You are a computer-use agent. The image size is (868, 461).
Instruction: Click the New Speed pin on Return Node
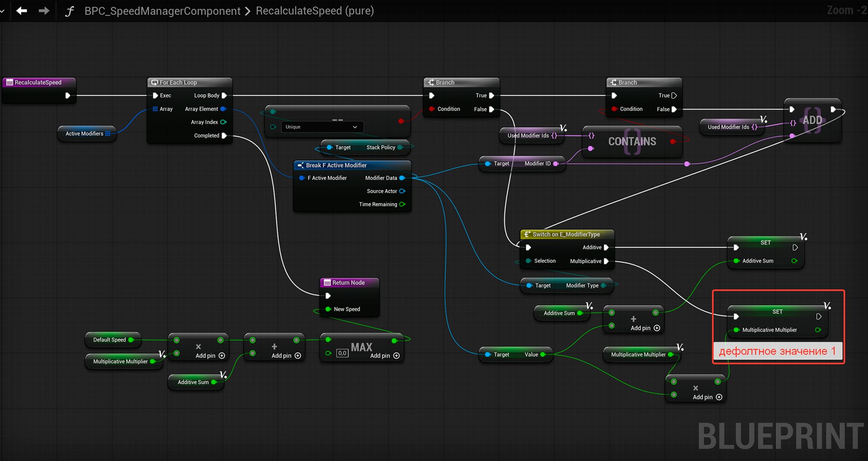click(328, 309)
